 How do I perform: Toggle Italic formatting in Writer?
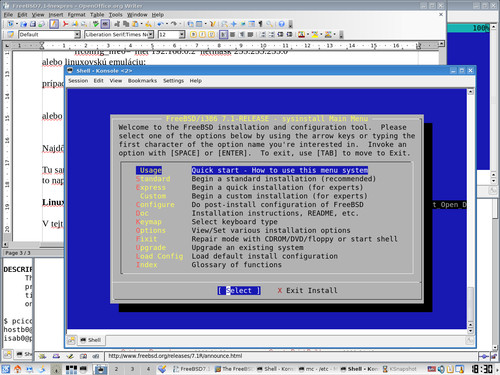202,34
